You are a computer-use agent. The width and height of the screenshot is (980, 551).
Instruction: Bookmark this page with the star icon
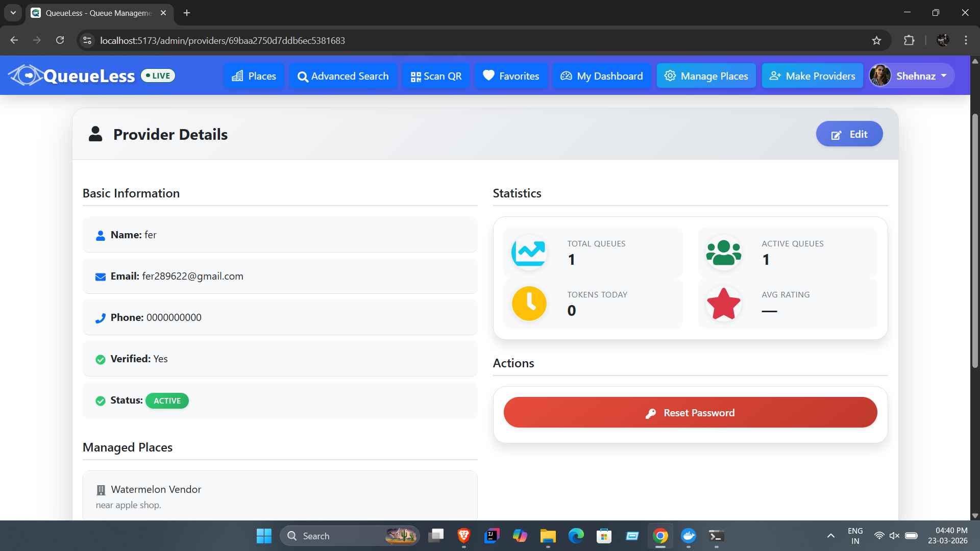point(876,40)
